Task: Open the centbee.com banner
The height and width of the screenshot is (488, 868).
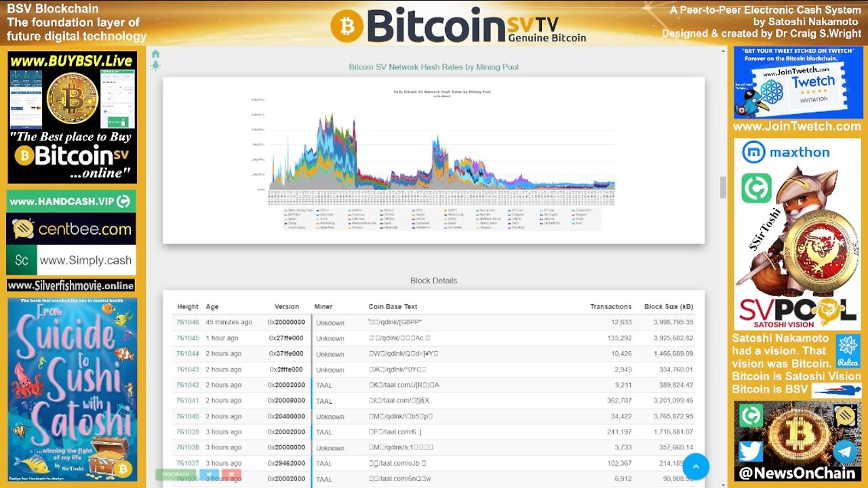Action: click(71, 229)
